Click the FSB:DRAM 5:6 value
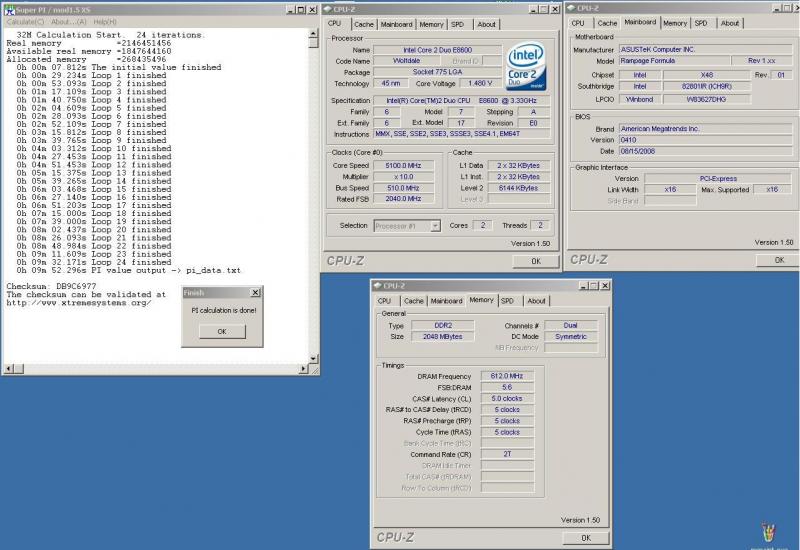The image size is (800, 550). tap(507, 387)
